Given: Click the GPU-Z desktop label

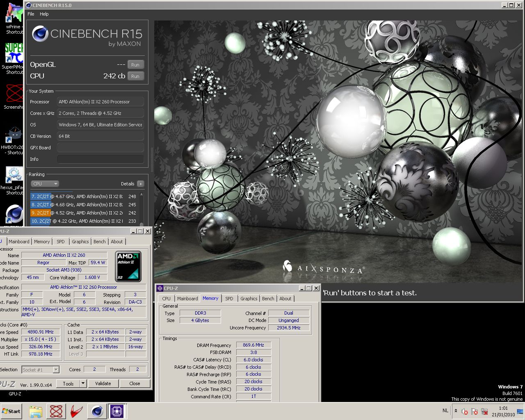Looking at the screenshot, I should 15,394.
